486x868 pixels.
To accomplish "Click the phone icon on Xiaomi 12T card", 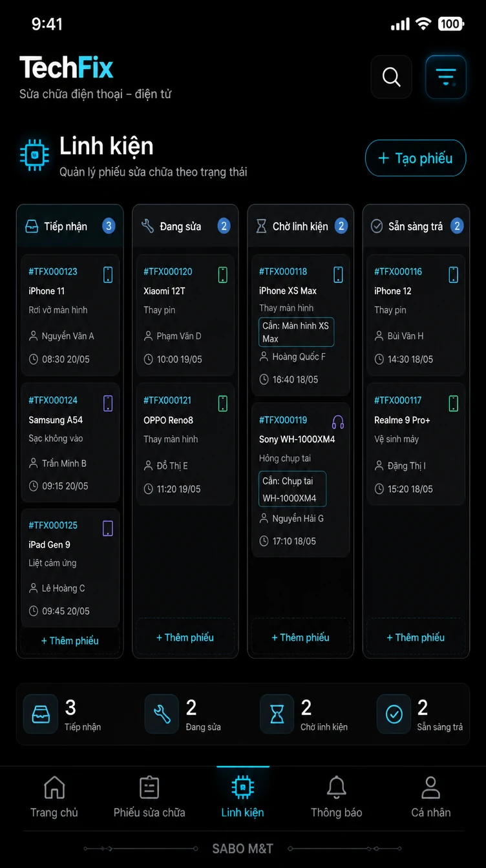I will (x=223, y=274).
